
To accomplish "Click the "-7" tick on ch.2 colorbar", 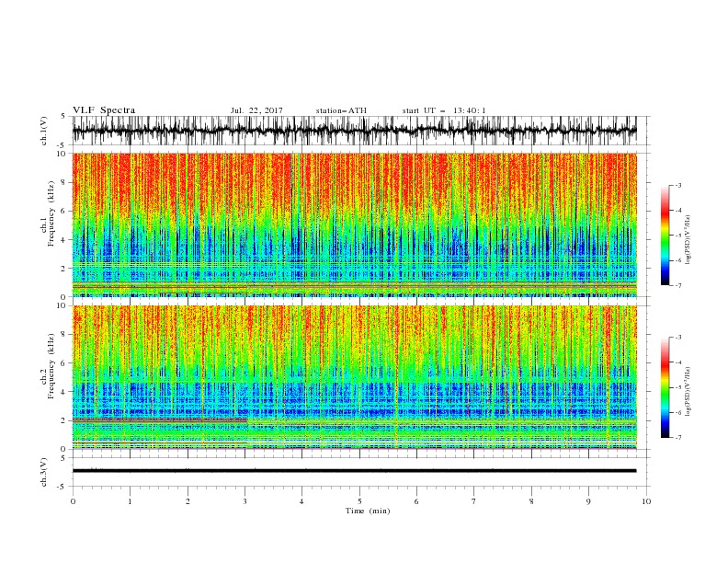I will 678,438.
